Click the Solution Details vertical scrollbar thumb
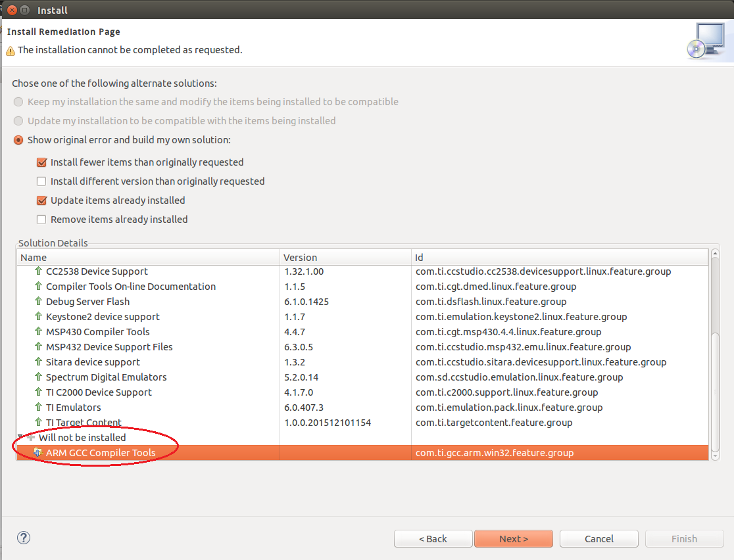Viewport: 734px width, 560px height. [715, 392]
